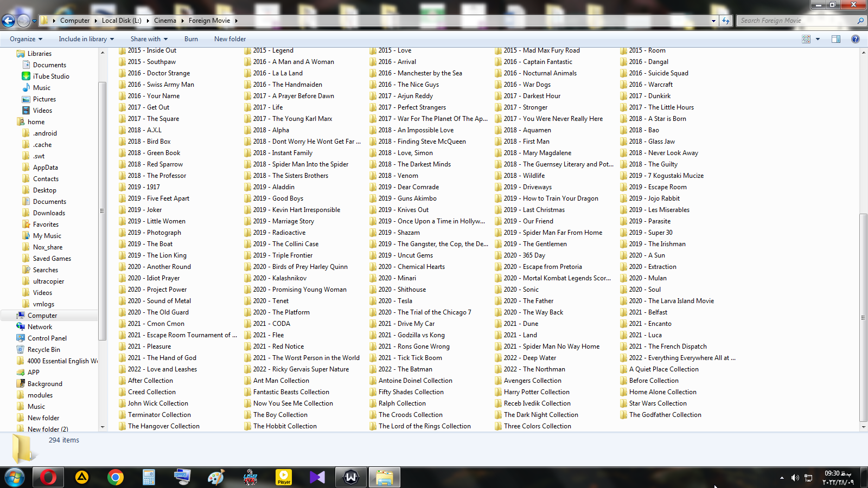Select Searches in navigation pane
This screenshot has width=868, height=488.
pyautogui.click(x=45, y=270)
